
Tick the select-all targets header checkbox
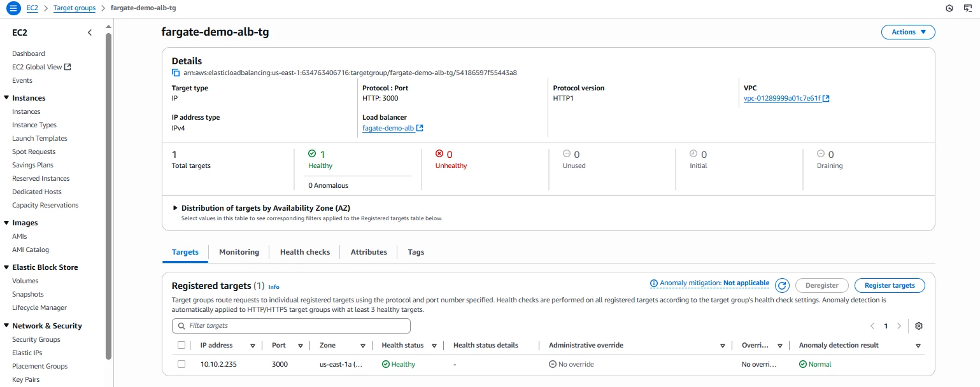pos(181,345)
